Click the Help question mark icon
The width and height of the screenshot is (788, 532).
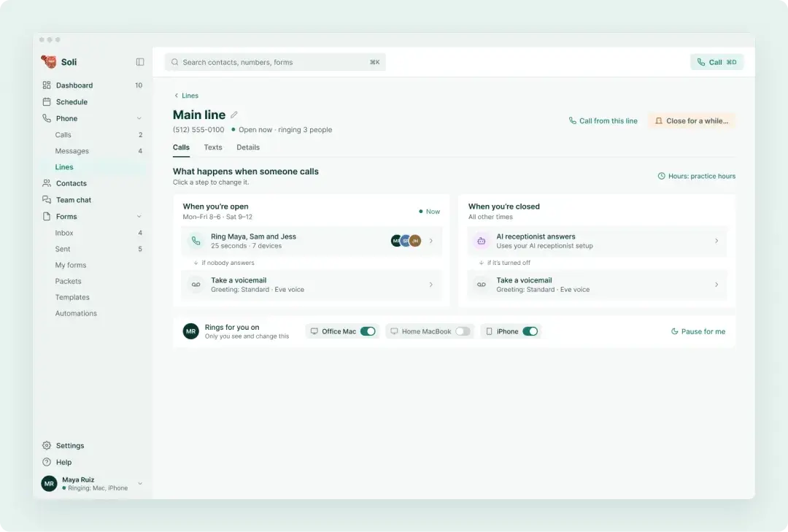tap(47, 462)
